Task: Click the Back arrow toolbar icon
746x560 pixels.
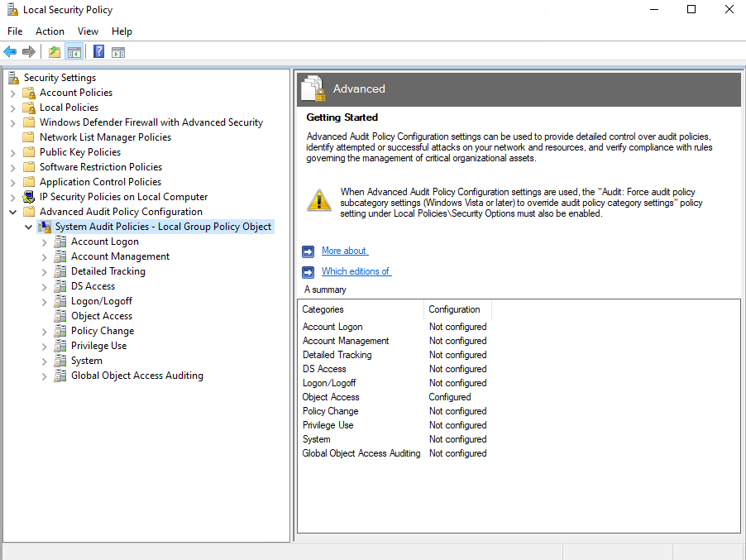Action: coord(10,52)
